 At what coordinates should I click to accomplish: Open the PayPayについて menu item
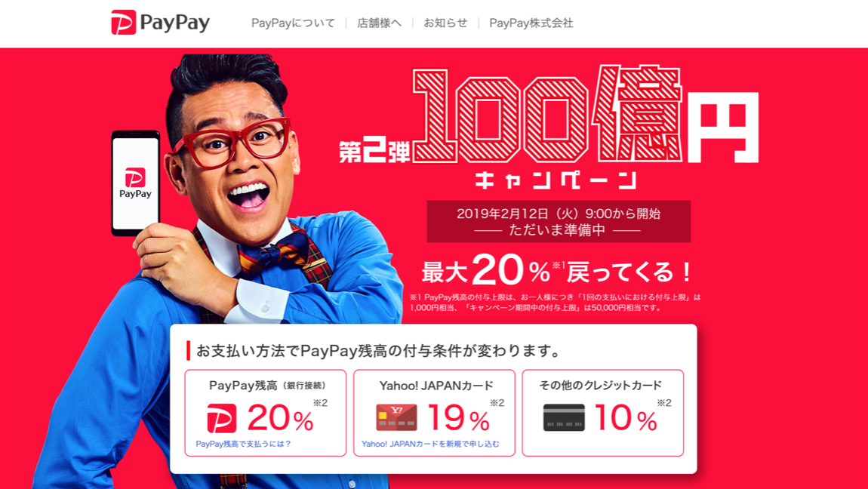(293, 23)
